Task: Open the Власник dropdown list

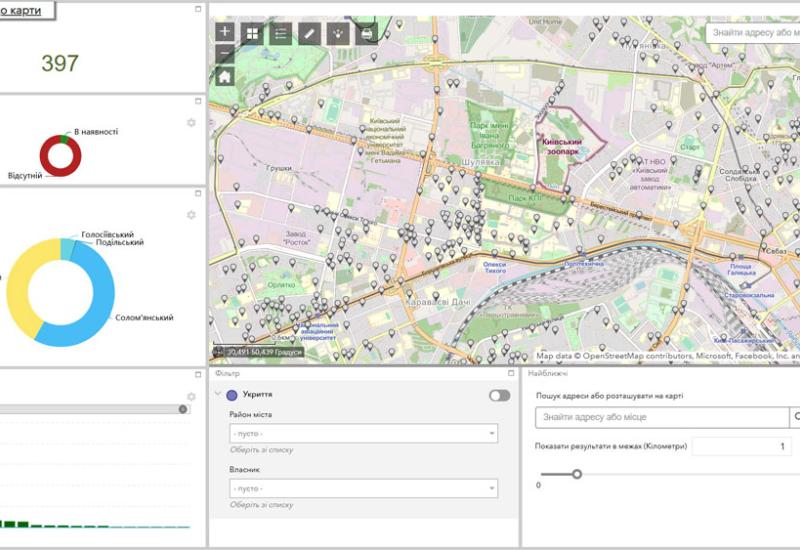Action: (364, 488)
